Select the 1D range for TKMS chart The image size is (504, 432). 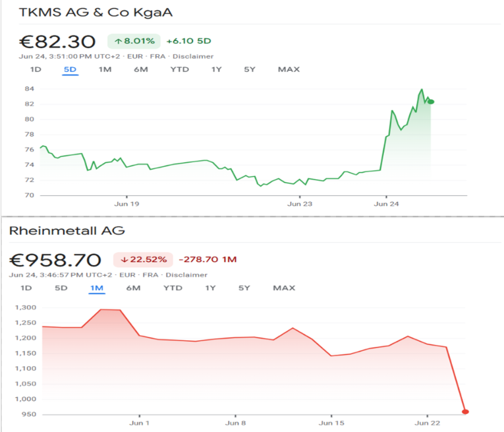coord(36,69)
